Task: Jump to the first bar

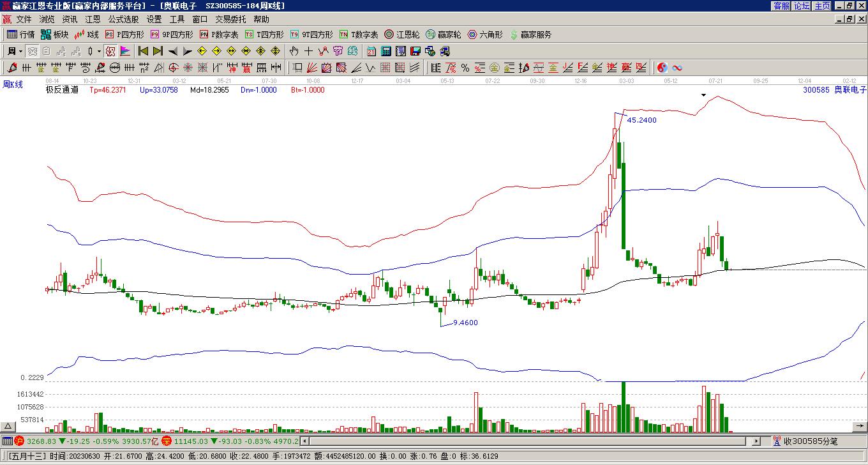Action: point(143,51)
